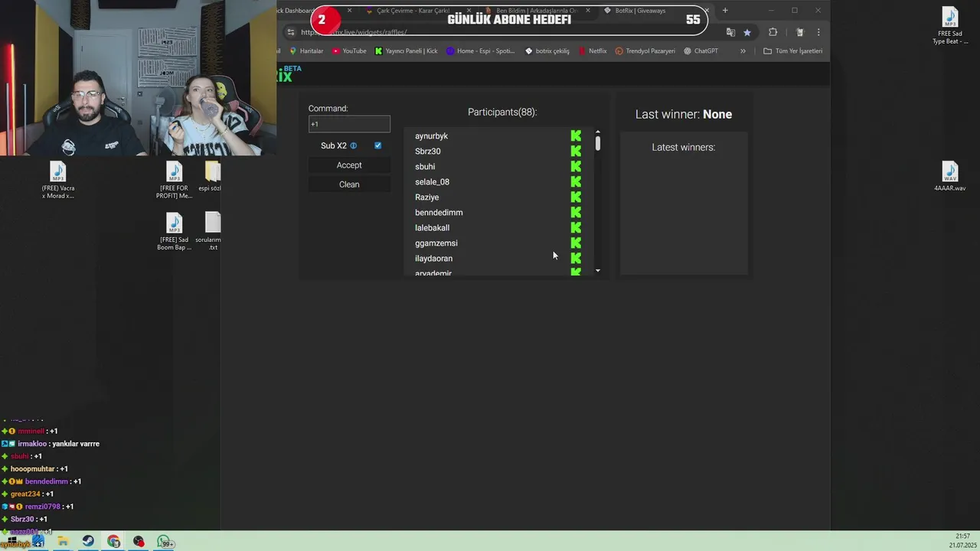Image resolution: width=980 pixels, height=551 pixels.
Task: Select the 4AAAR.wav desktop file
Action: coord(950,177)
